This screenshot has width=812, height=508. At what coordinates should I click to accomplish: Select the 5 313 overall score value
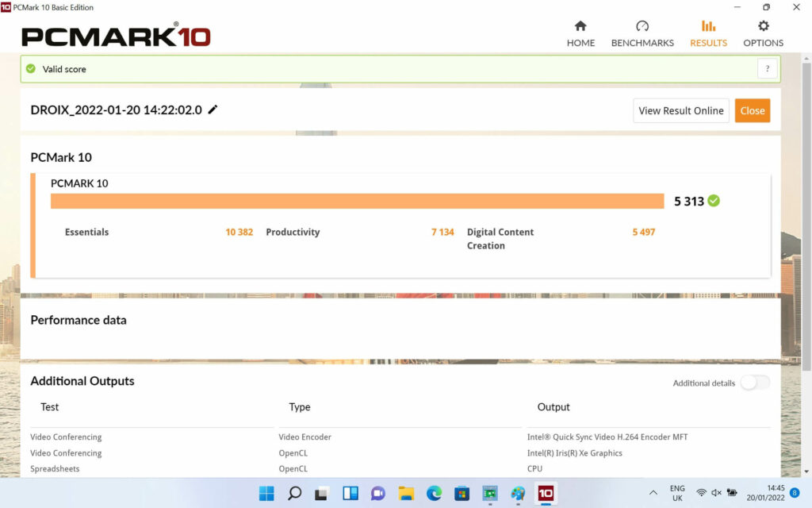pyautogui.click(x=689, y=201)
